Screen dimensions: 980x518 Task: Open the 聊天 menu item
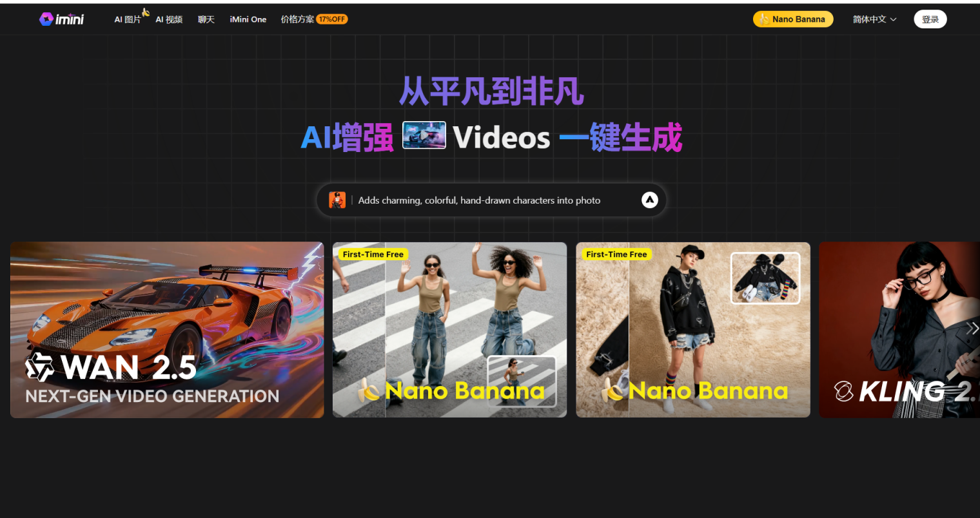pyautogui.click(x=206, y=19)
